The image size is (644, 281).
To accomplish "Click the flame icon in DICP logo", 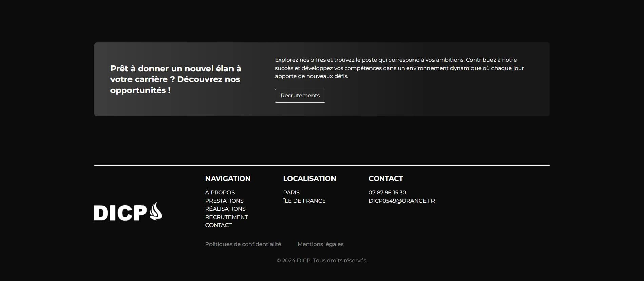I will 156,211.
